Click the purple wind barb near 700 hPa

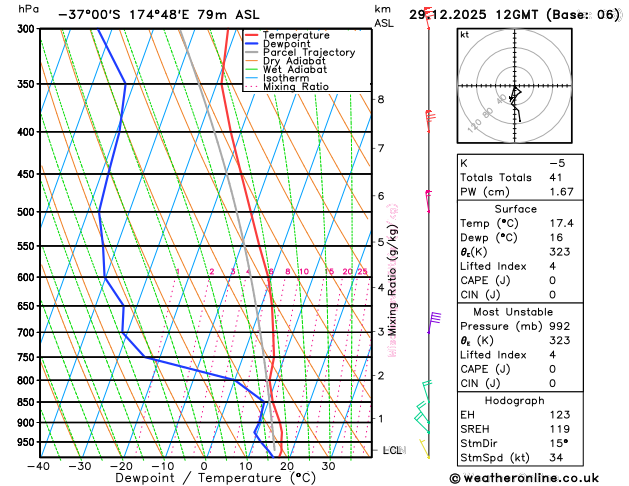pyautogui.click(x=434, y=322)
